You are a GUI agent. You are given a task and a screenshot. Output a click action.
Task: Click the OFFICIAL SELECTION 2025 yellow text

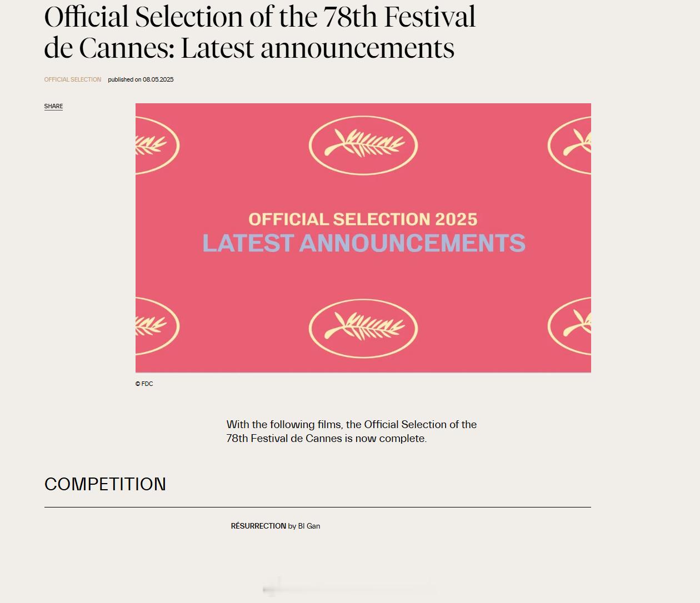click(x=363, y=219)
